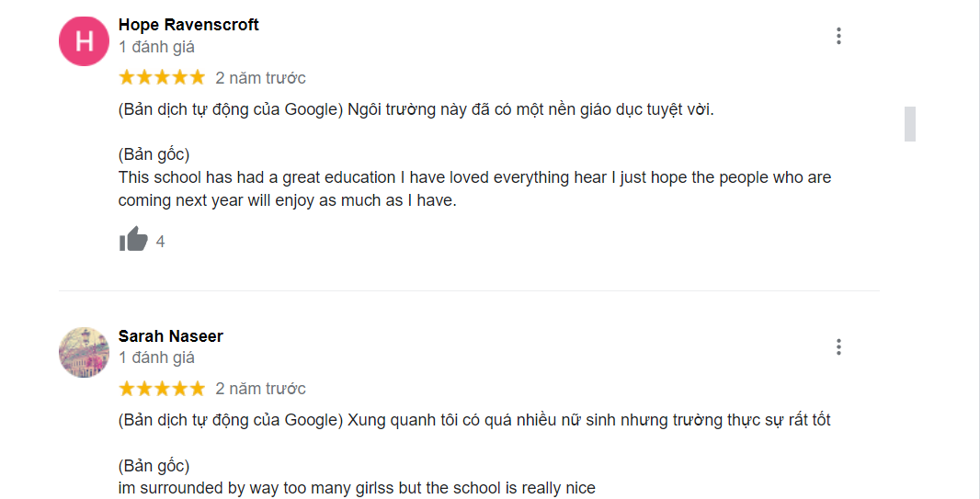The width and height of the screenshot is (980, 499).
Task: Open the three-dot menu on Sarah's review
Action: coord(838,347)
